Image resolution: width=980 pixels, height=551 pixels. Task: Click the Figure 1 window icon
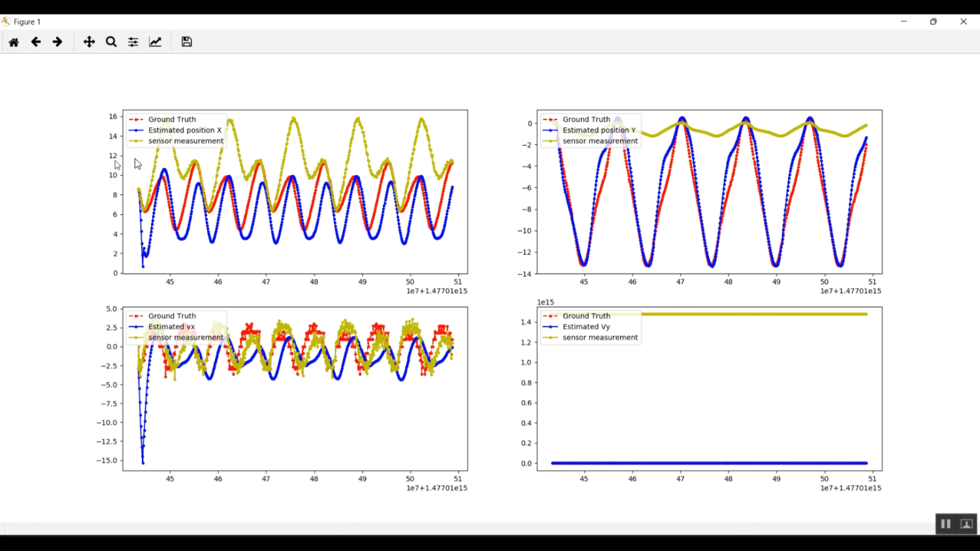coord(7,22)
